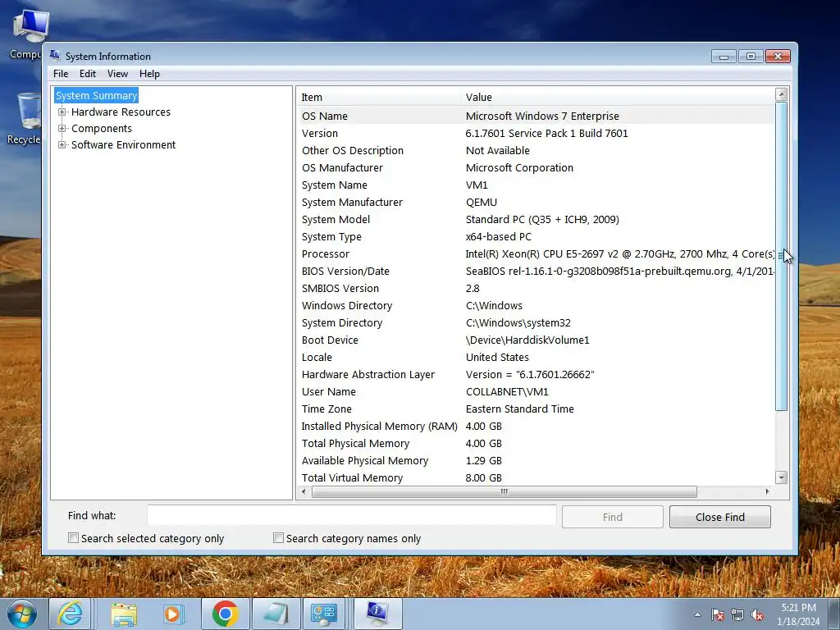Viewport: 840px width, 630px height.
Task: Click the Item column header
Action: point(378,97)
